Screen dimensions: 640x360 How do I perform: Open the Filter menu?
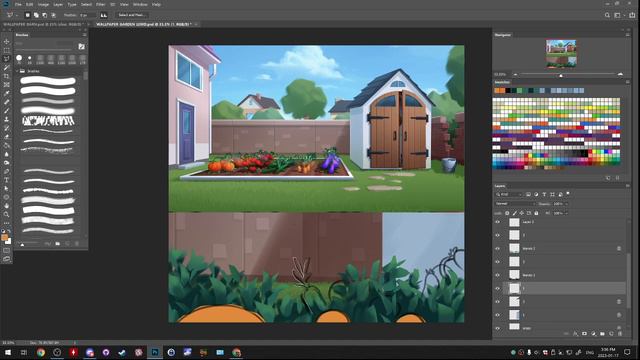click(100, 4)
